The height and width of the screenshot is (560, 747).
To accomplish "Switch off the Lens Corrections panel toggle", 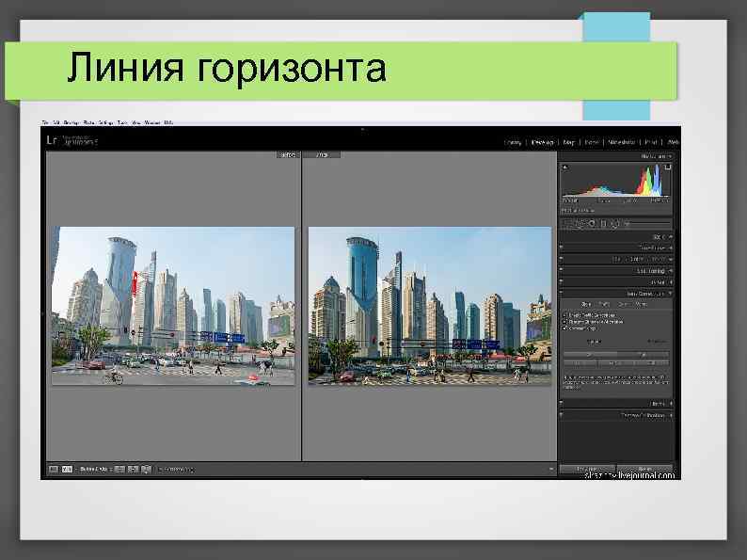I will click(x=561, y=294).
